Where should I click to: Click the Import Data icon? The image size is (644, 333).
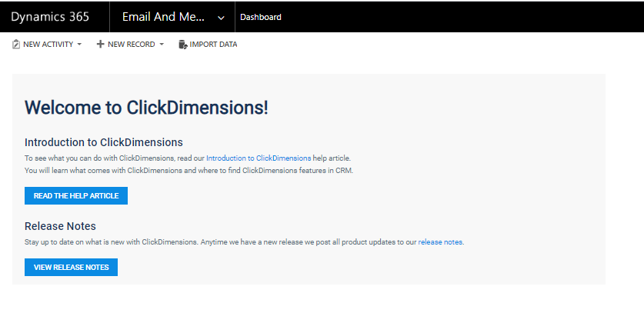coord(183,45)
